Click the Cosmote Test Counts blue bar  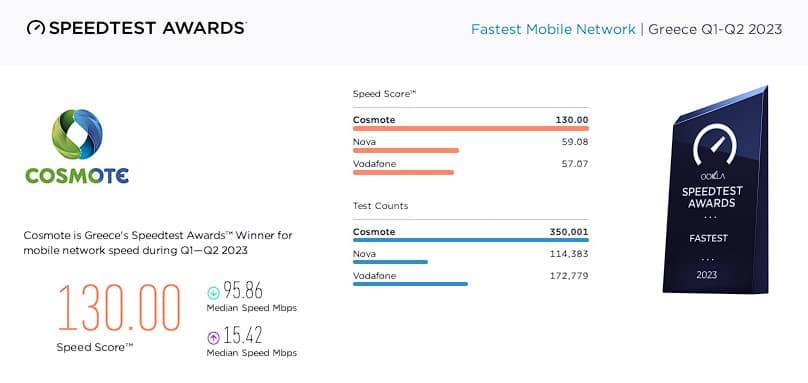click(470, 240)
